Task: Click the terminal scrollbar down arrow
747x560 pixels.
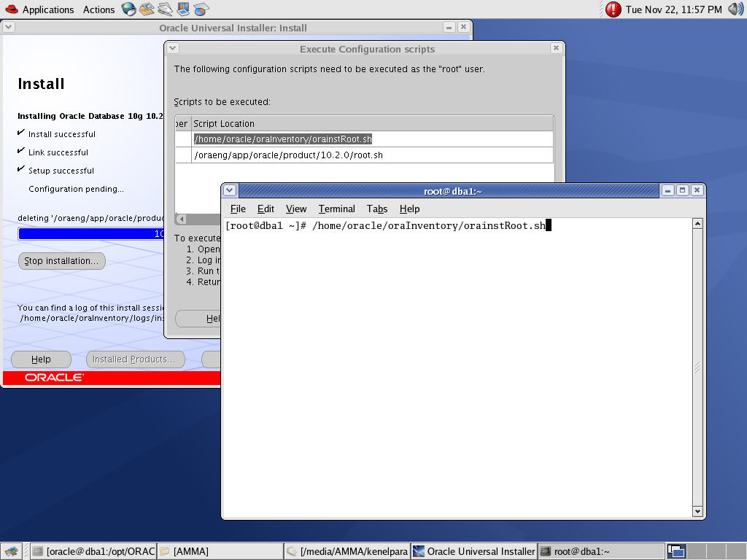Action: [x=697, y=511]
